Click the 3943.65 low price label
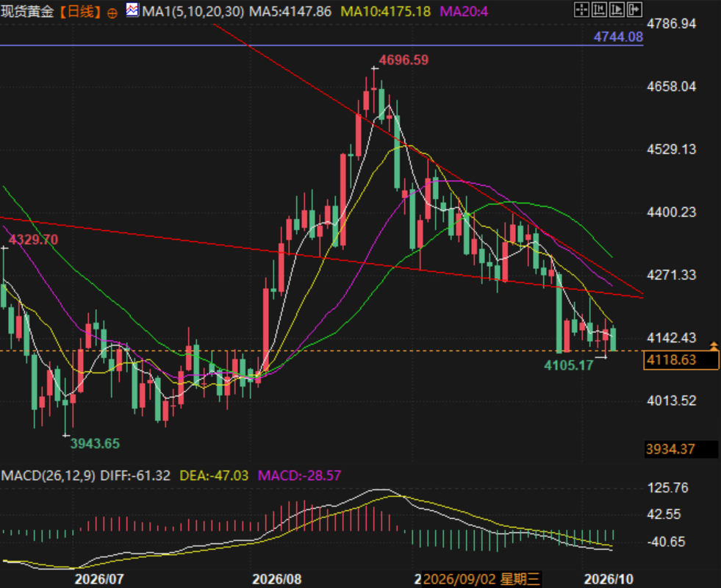Image resolution: width=721 pixels, height=588 pixels. [x=95, y=444]
